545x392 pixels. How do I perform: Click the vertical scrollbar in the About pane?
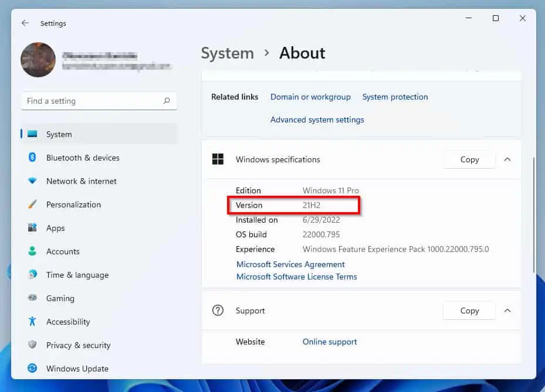[x=534, y=215]
